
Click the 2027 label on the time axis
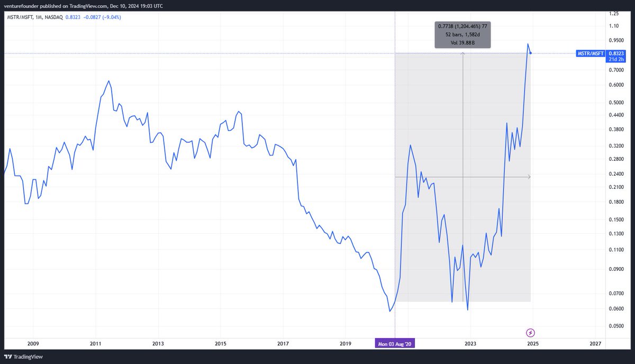tap(595, 343)
